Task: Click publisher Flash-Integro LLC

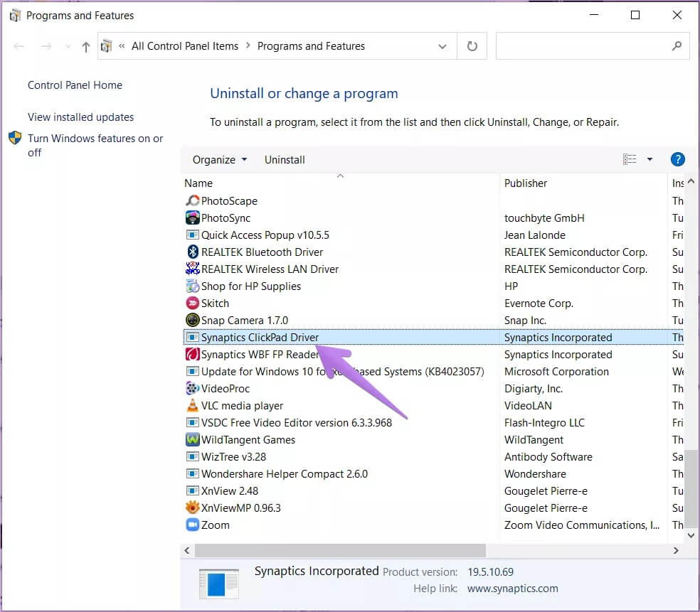Action: tap(544, 422)
